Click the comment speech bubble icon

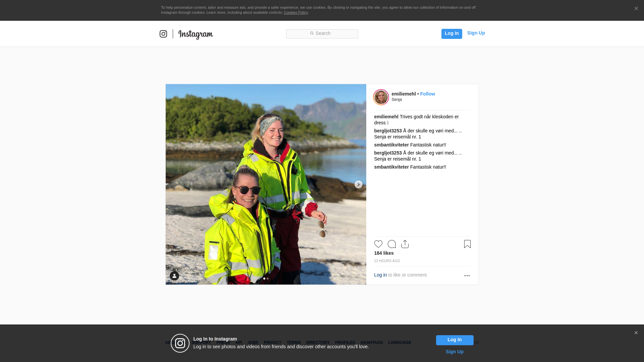391,244
